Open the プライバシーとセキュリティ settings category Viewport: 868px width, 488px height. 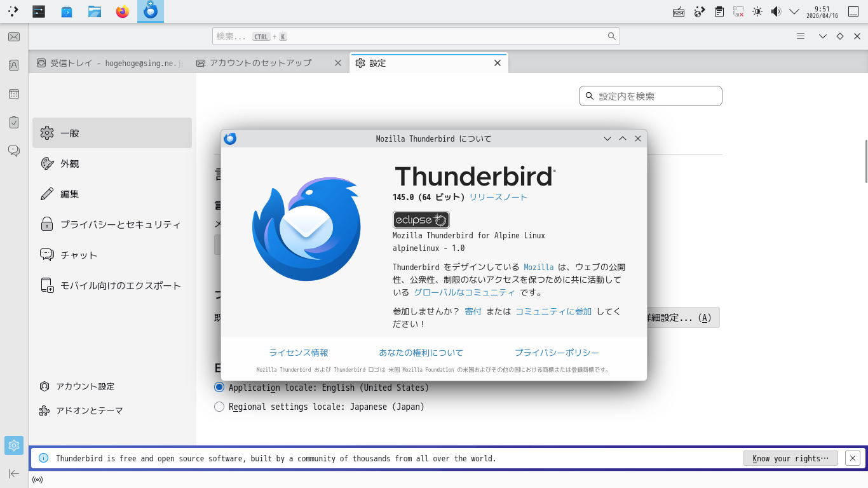click(x=112, y=224)
